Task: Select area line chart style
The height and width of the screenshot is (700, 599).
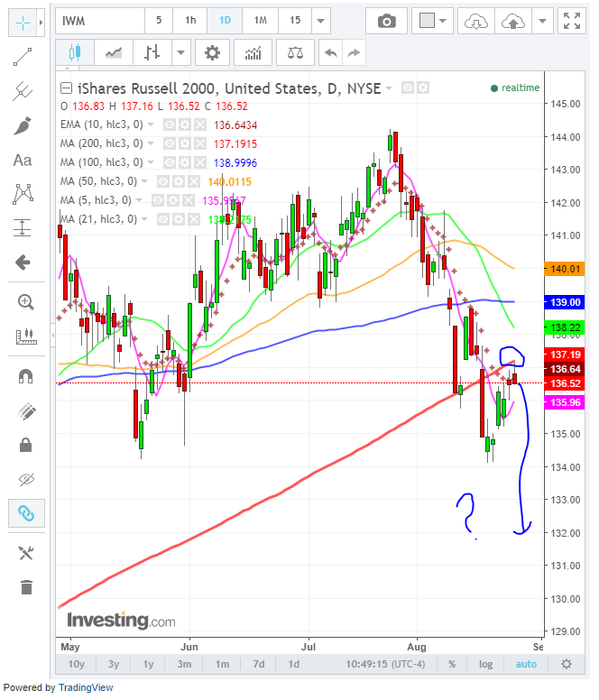Action: coord(114,52)
